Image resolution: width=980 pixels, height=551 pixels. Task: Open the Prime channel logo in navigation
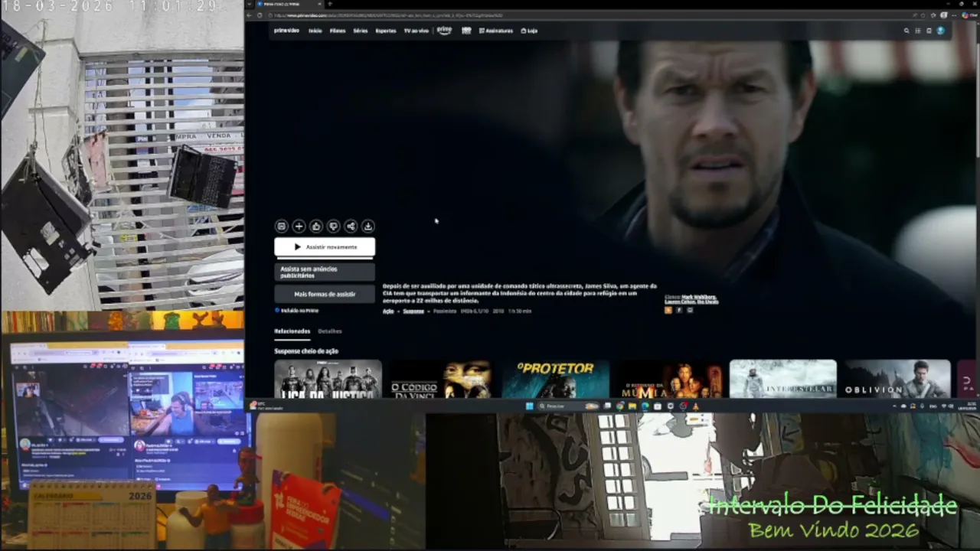pyautogui.click(x=444, y=31)
